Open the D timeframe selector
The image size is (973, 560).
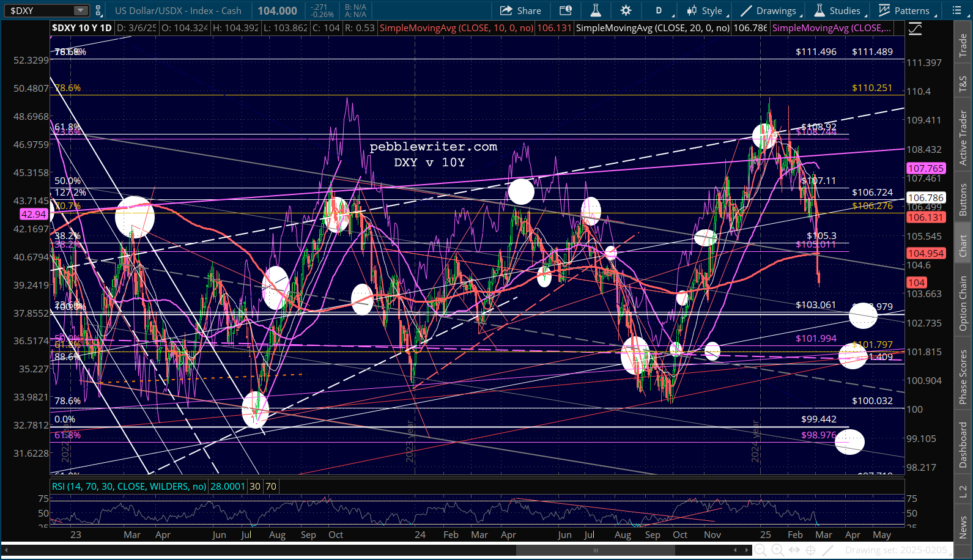[659, 10]
